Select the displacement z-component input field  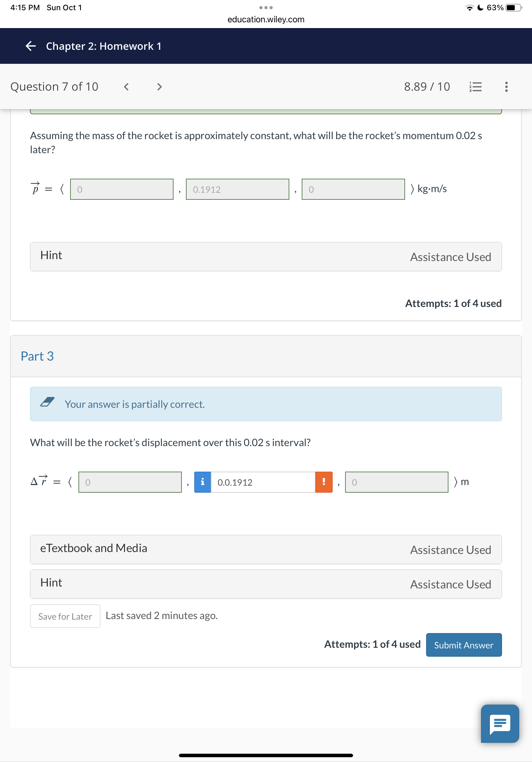tap(396, 482)
